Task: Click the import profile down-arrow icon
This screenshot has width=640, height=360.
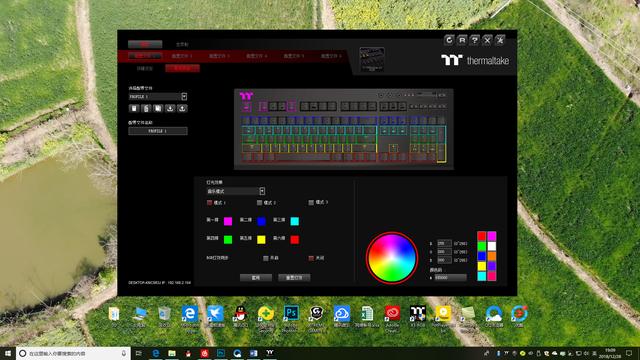Action: pyautogui.click(x=170, y=108)
